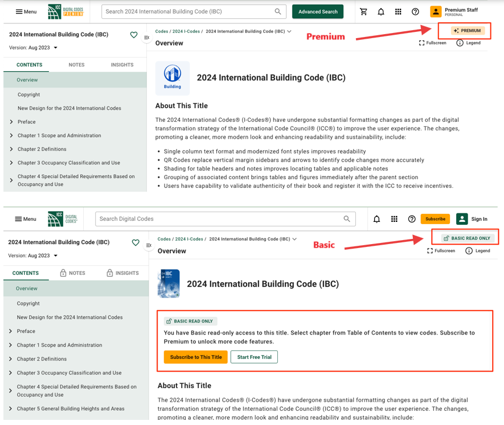This screenshot has height=425, width=504.
Task: Switch to NOTES tab in Premium view
Action: (x=76, y=65)
